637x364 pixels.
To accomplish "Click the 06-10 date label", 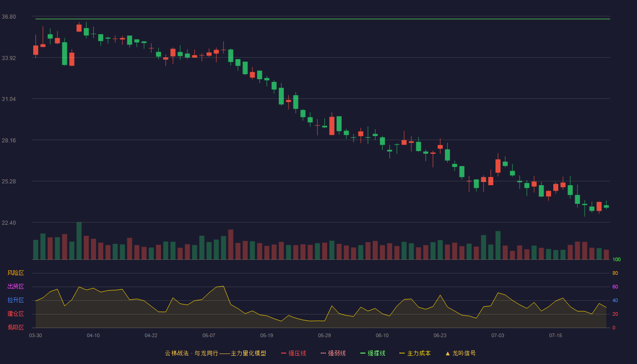I will tap(382, 335).
